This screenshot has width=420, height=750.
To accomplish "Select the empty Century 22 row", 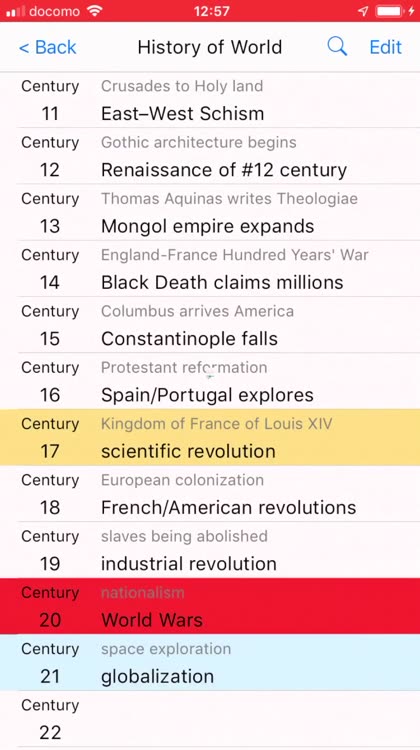I will 210,719.
